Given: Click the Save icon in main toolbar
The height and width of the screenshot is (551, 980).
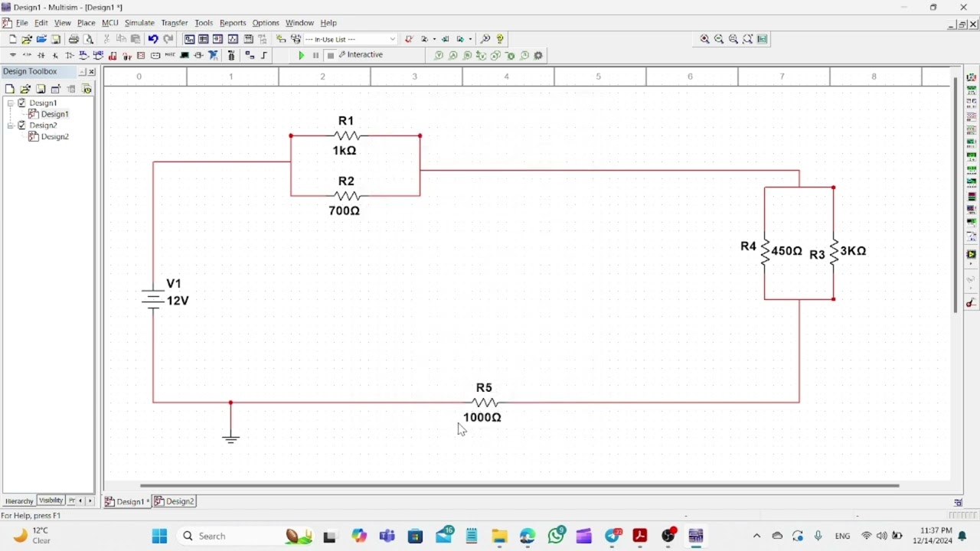Looking at the screenshot, I should pos(56,39).
